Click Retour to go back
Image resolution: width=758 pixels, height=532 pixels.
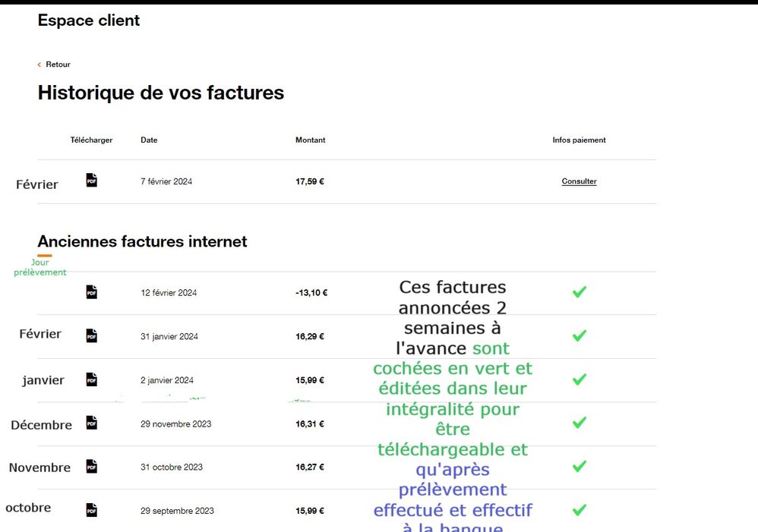pyautogui.click(x=58, y=65)
